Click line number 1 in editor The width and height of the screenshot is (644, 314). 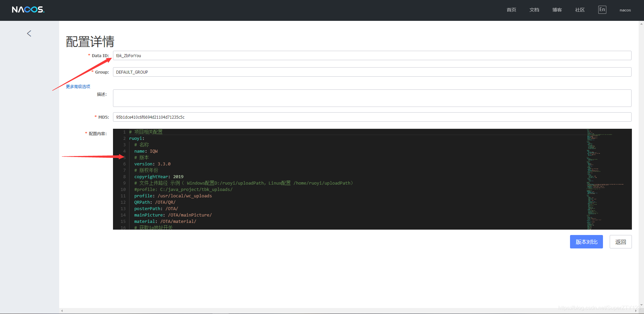pos(124,132)
